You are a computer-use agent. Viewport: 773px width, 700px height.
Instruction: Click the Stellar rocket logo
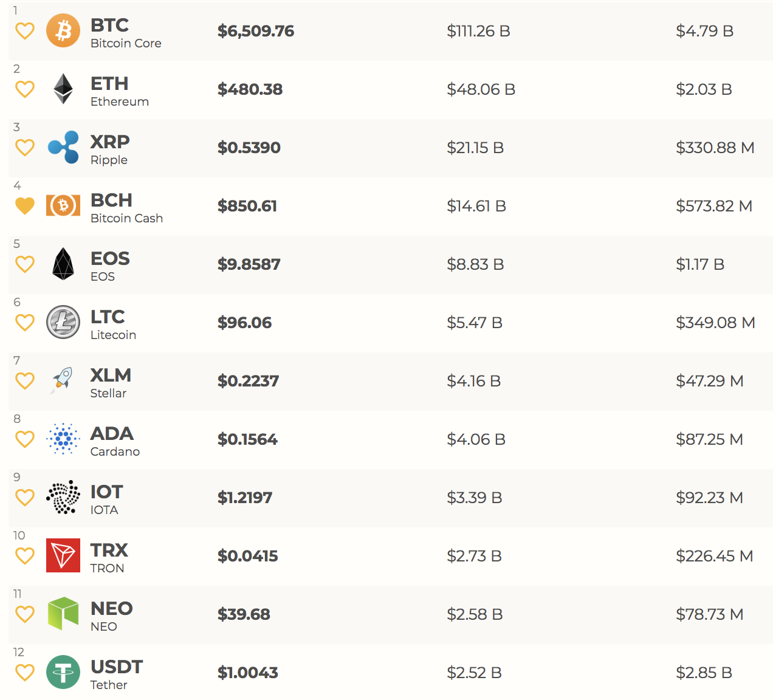point(63,380)
